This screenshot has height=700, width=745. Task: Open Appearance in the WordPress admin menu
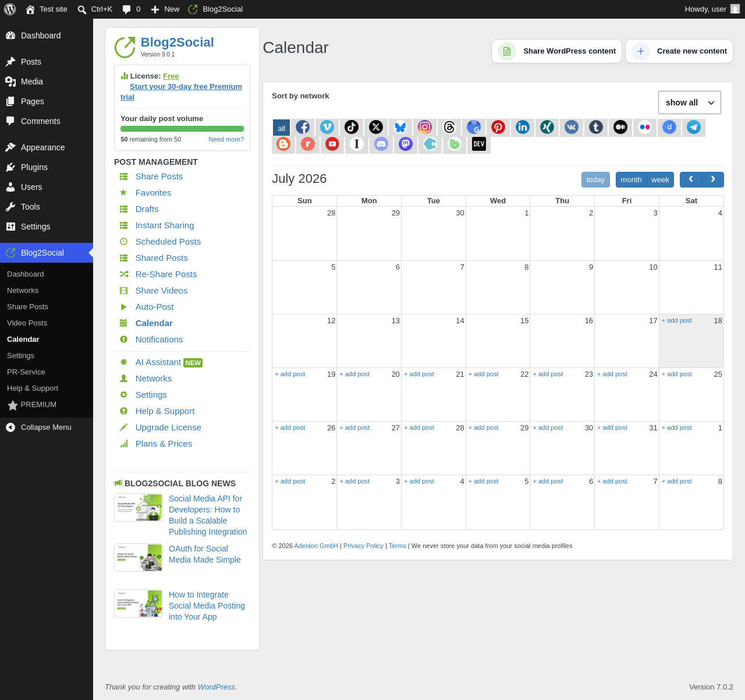coord(47,147)
